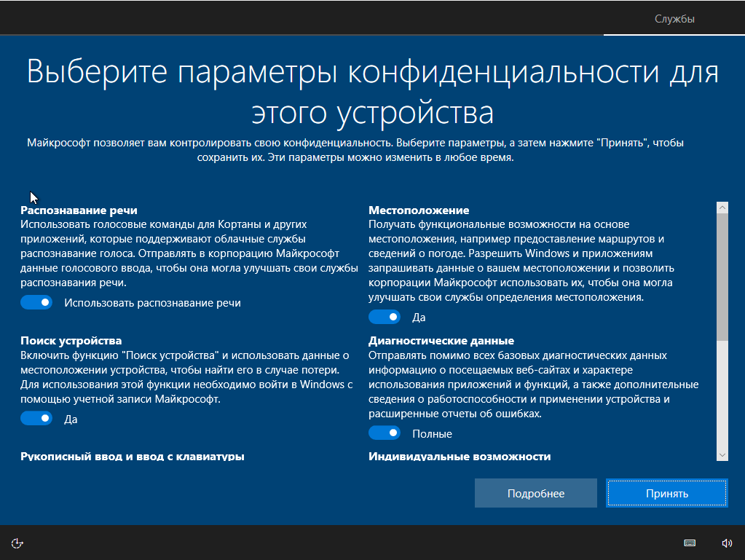Turn off the "Поиск устройства" toggle
745x560 pixels.
click(x=36, y=418)
